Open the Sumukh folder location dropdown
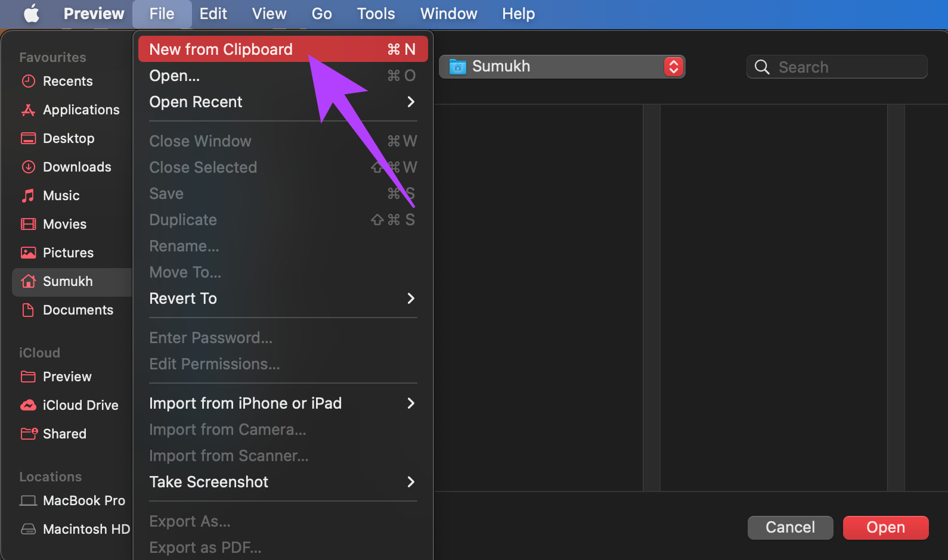The image size is (948, 560). [x=562, y=67]
